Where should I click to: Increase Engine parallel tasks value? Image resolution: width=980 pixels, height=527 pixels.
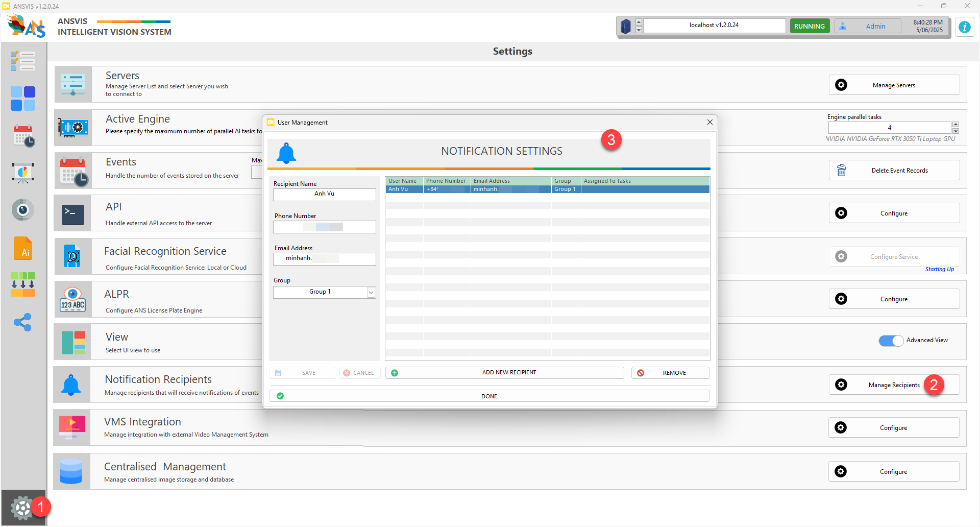pyautogui.click(x=955, y=125)
